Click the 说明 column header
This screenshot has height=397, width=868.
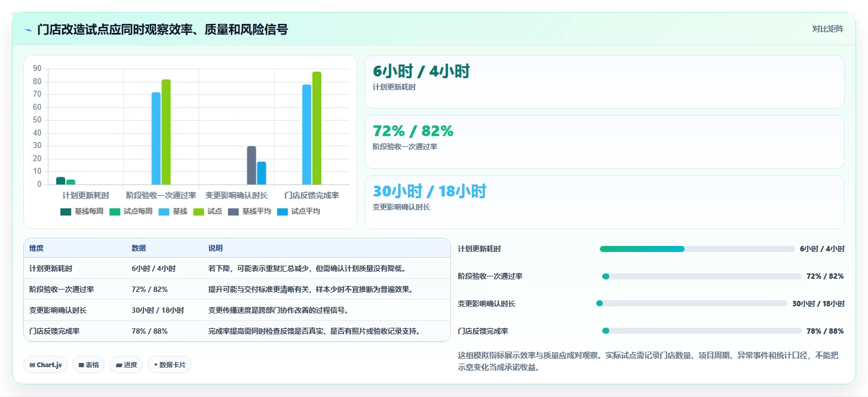[x=216, y=248]
